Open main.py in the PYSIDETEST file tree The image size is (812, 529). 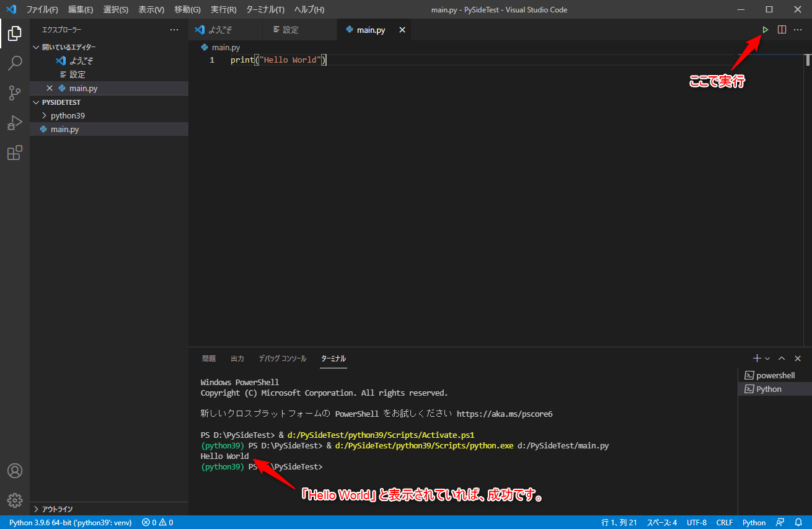pos(109,129)
